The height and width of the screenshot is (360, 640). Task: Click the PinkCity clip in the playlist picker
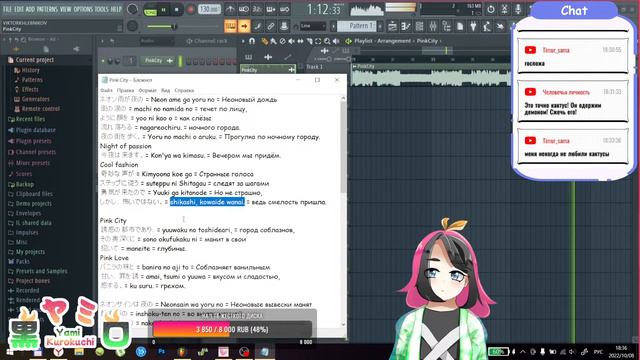[267, 70]
